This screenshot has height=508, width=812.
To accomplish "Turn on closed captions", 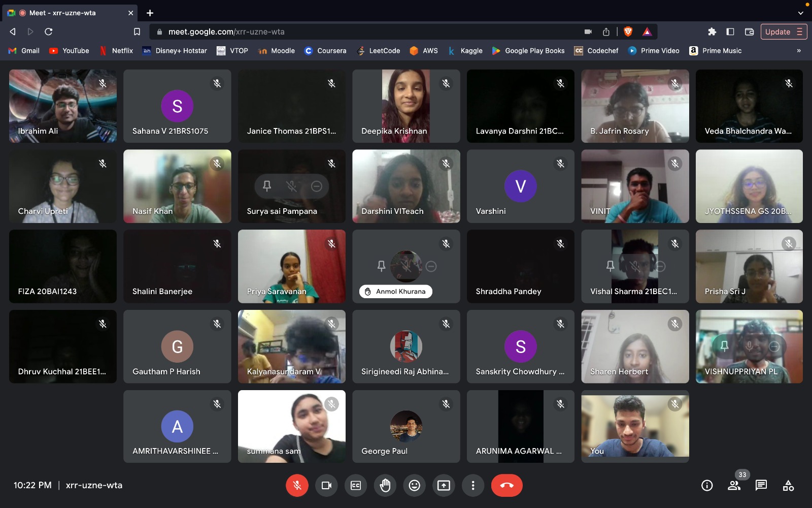I will pyautogui.click(x=356, y=486).
